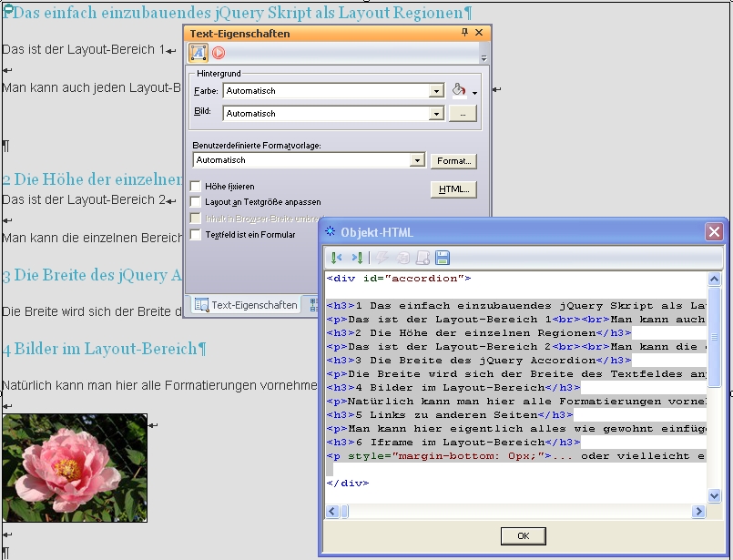
Task: Pin the Text-Eigenschaften panel
Action: pyautogui.click(x=465, y=33)
